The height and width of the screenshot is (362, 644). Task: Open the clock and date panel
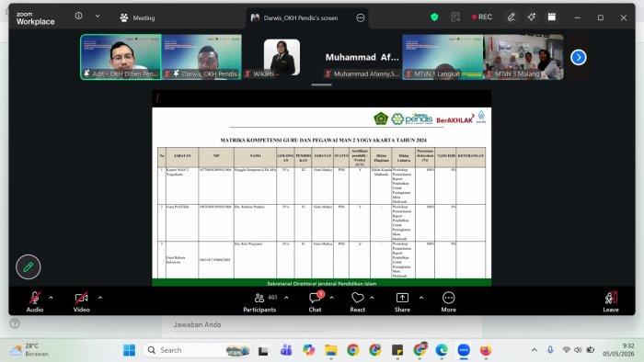point(618,350)
